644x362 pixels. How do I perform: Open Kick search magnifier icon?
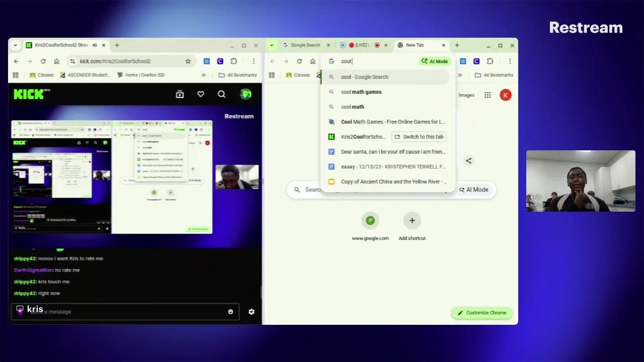221,94
